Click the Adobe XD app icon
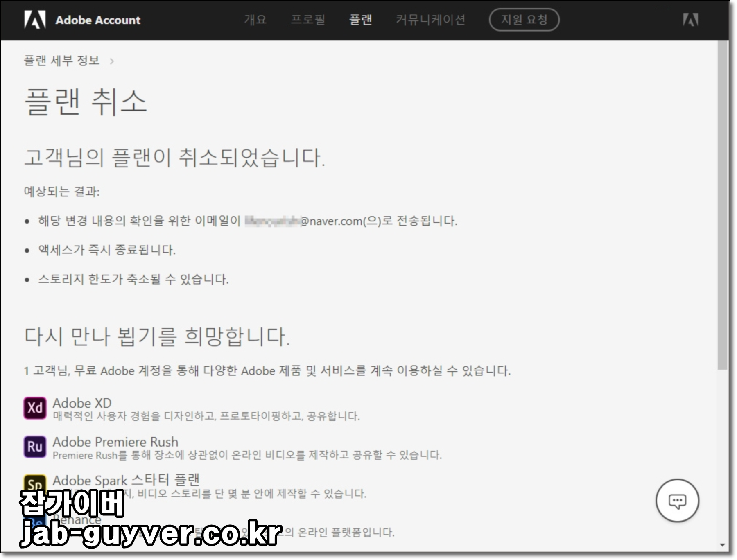The image size is (737, 560). pyautogui.click(x=35, y=408)
